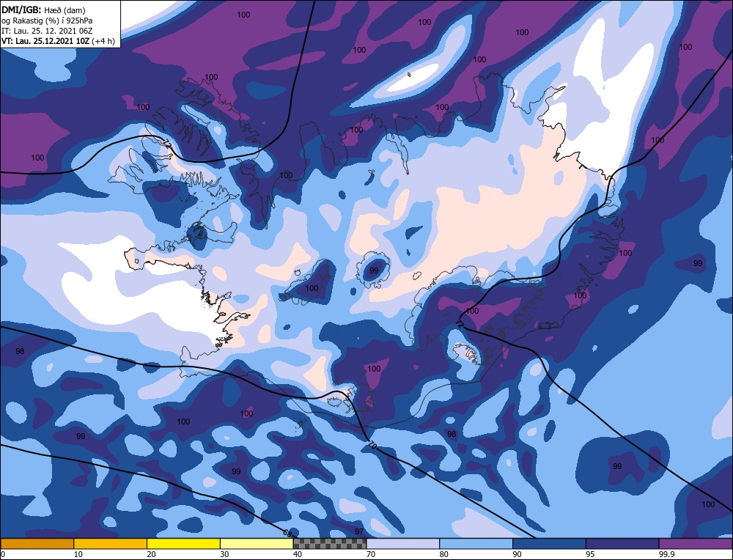
Task: Click the "90" tick label on the legend
Action: (x=517, y=554)
